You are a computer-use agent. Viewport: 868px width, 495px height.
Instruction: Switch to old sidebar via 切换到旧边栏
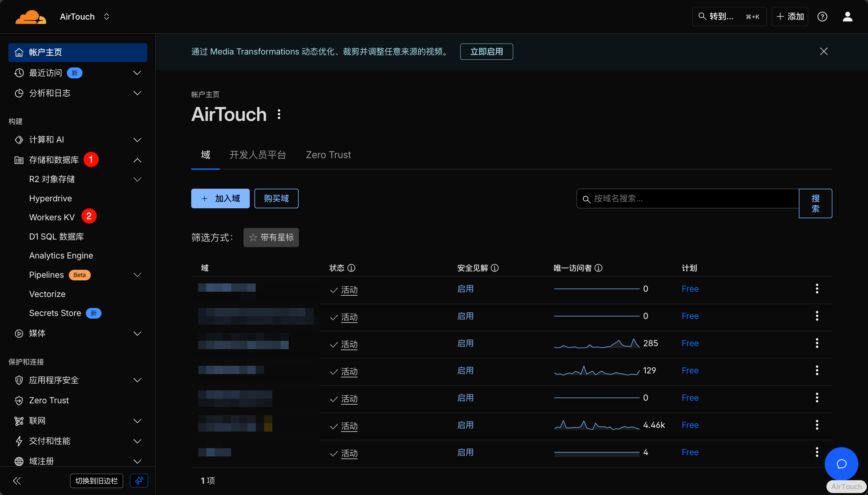coord(96,481)
